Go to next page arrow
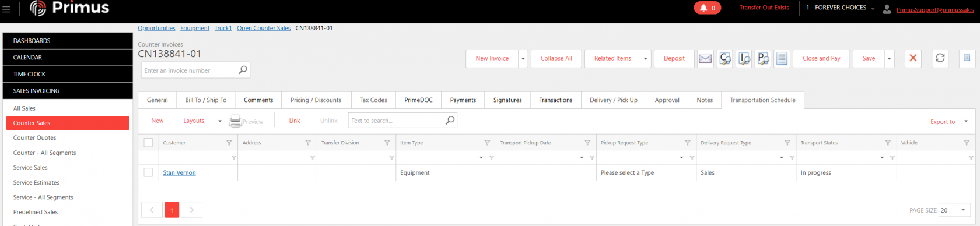The height and width of the screenshot is (226, 980). pyautogui.click(x=191, y=210)
